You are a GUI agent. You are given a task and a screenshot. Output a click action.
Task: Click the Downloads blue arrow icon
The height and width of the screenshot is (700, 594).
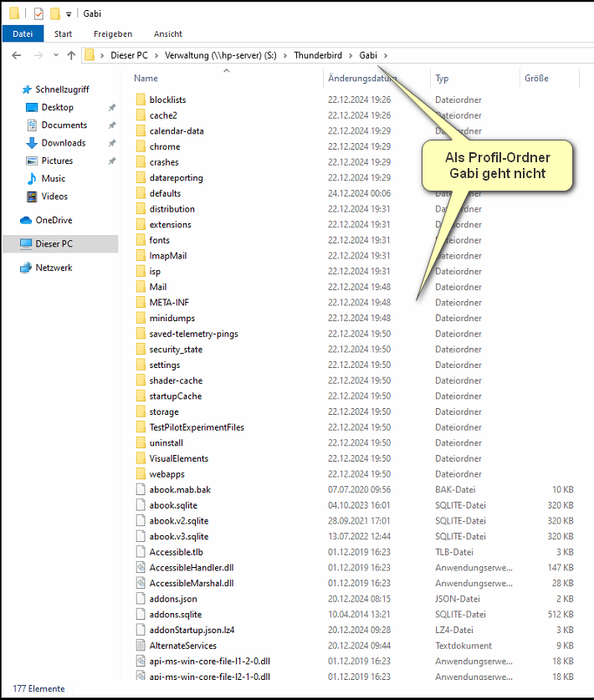click(x=32, y=143)
